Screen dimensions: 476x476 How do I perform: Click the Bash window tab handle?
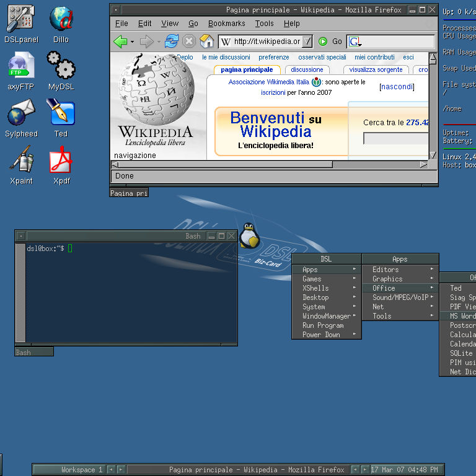(34, 352)
